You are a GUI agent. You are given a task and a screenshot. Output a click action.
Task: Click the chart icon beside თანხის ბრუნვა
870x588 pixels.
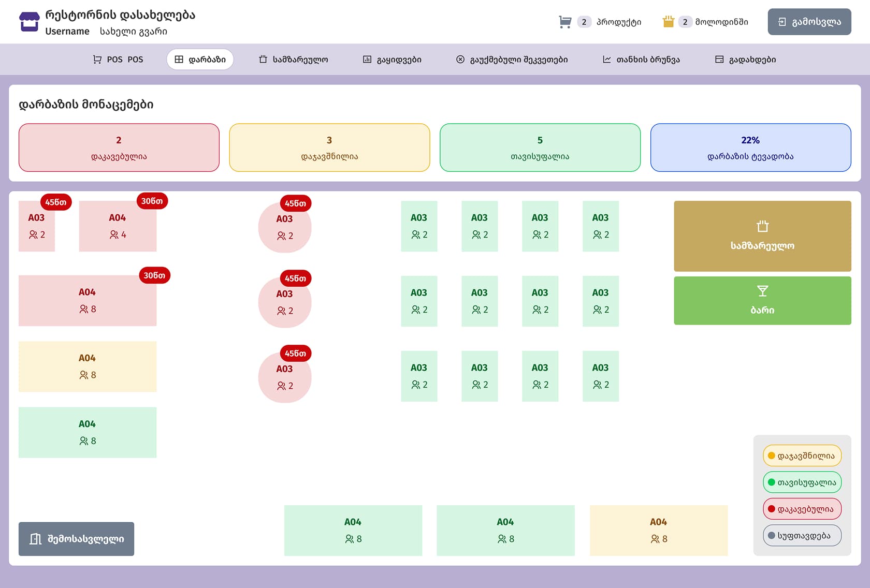click(606, 60)
